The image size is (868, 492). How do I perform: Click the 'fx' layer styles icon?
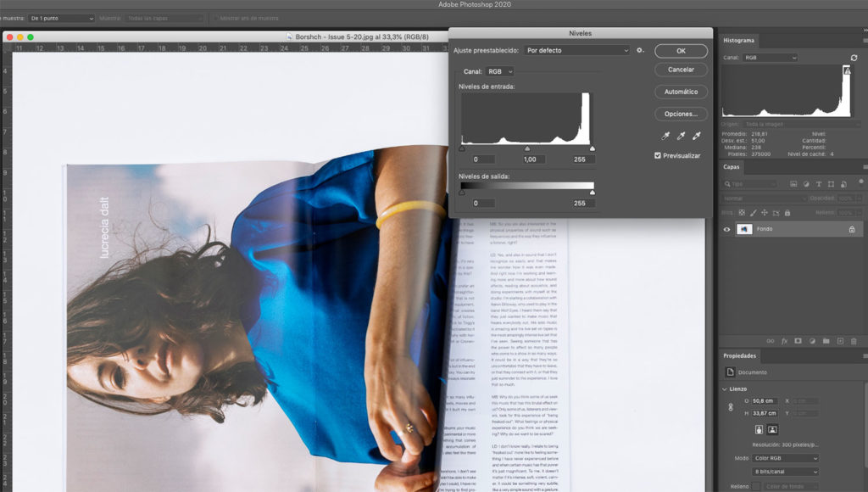[x=784, y=340]
